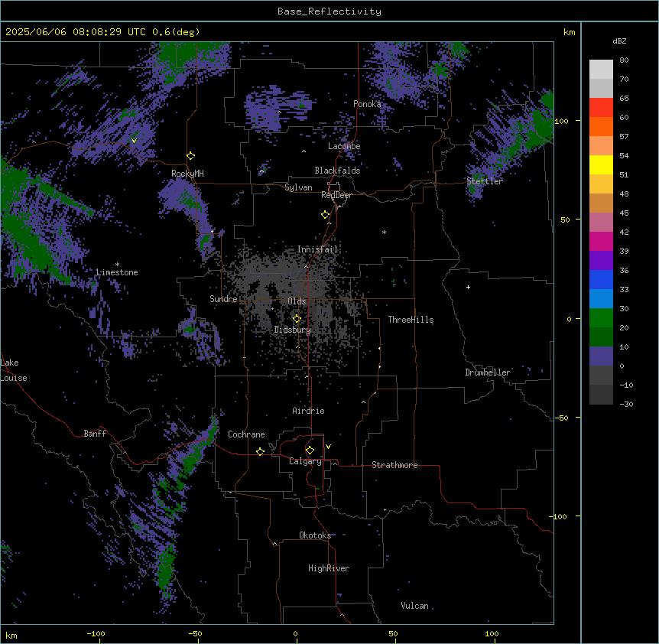
Task: Pick the violet 0-10 dBZ legend swatch
Action: (601, 356)
